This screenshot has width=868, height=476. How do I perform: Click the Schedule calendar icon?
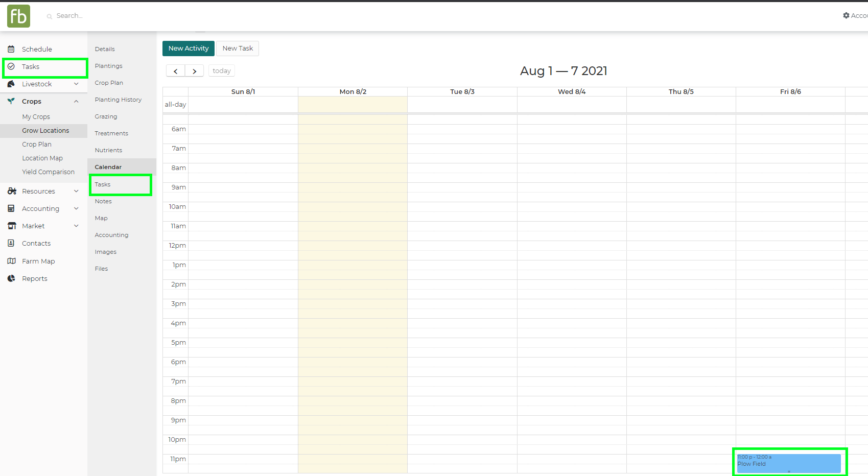[x=11, y=49]
